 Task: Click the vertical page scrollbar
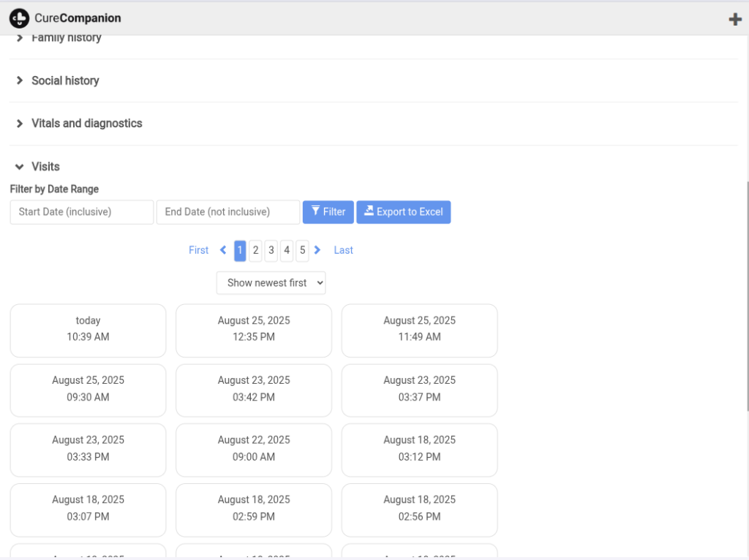coord(746,292)
